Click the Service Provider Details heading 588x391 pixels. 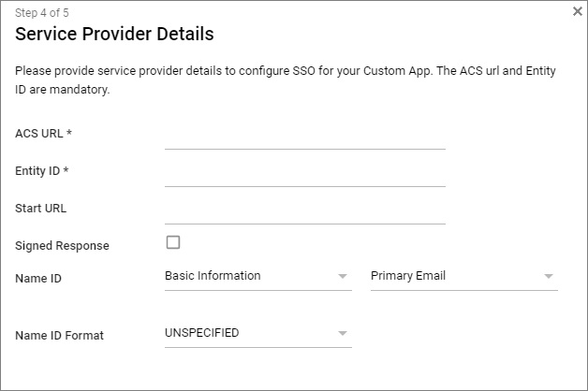tap(115, 35)
